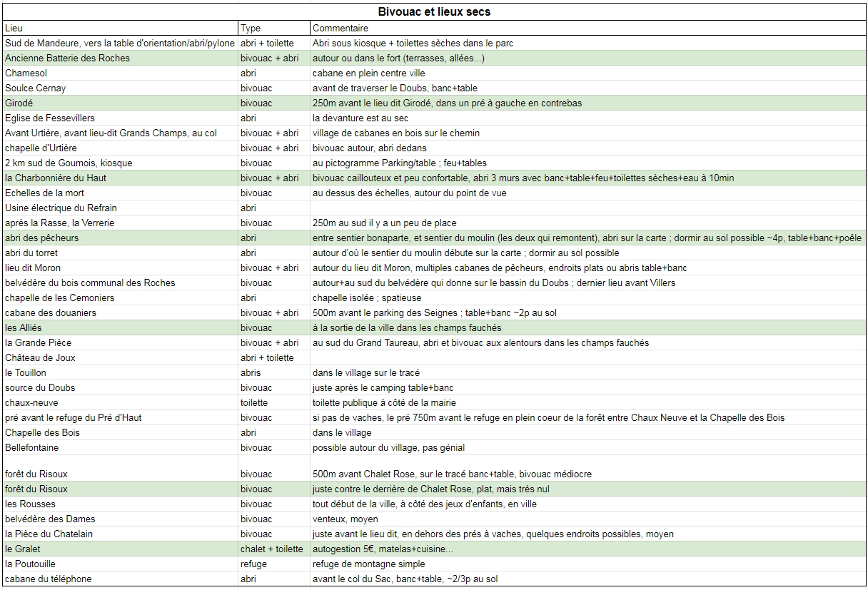Select the 'source du Doubs' cell
The image size is (868, 590).
[121, 388]
